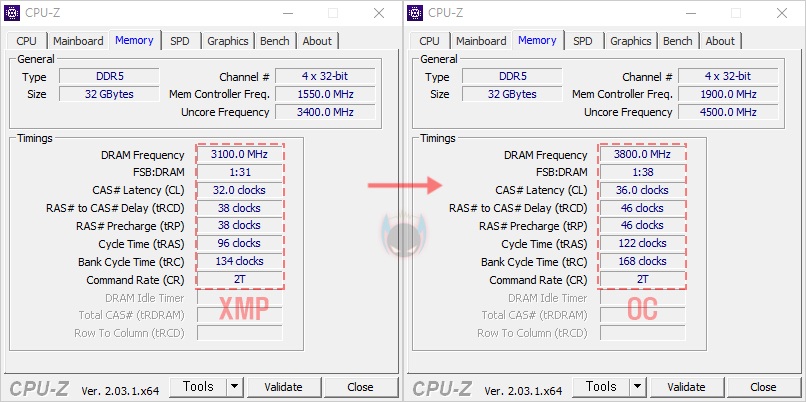Click the CPU-Z app icon in right window title bar

tap(415, 13)
